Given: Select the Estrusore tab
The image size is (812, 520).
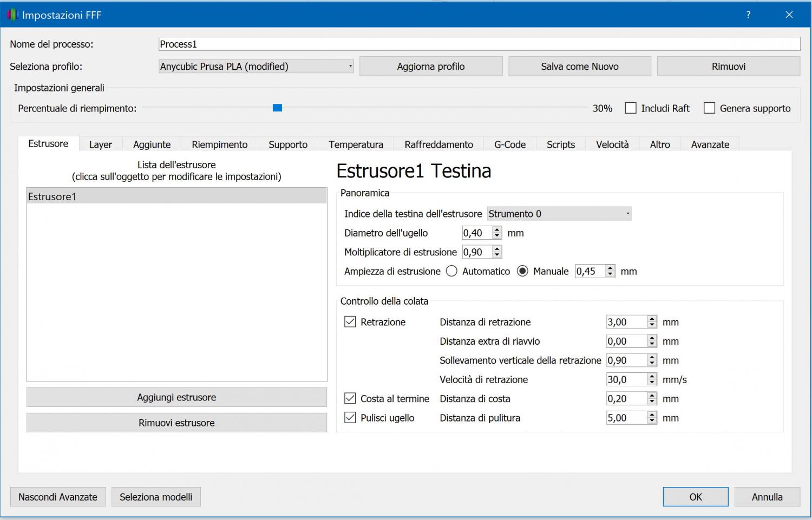Looking at the screenshot, I should coord(48,143).
